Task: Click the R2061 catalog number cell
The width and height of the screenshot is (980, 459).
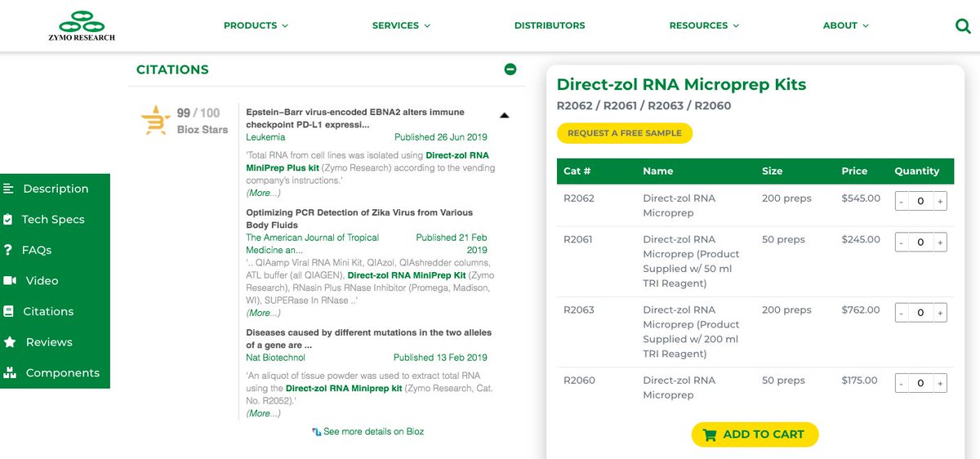Action: pos(578,240)
